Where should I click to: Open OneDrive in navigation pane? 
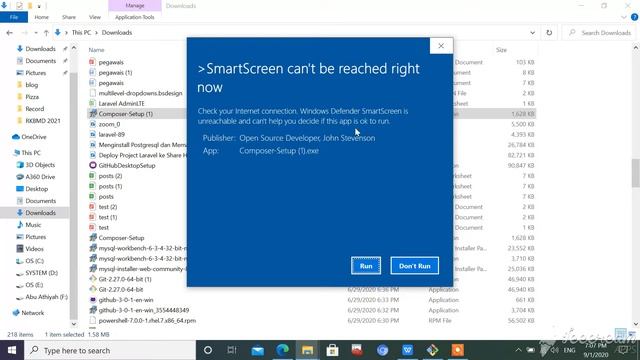coord(33,137)
